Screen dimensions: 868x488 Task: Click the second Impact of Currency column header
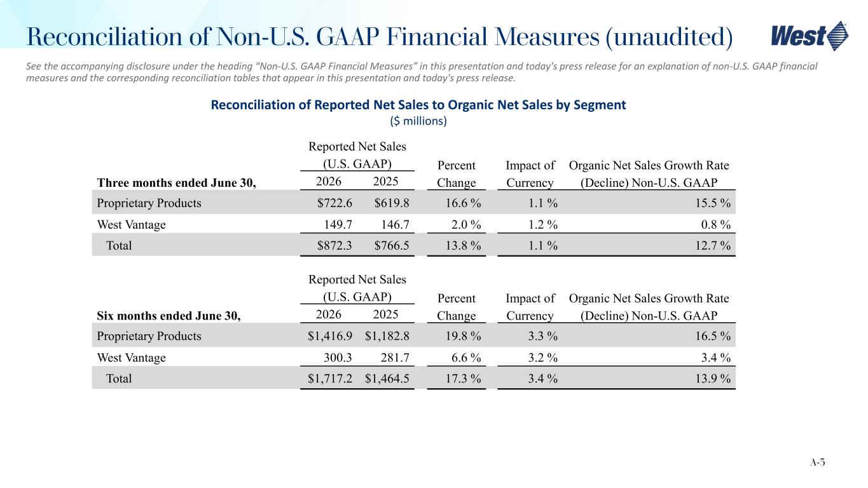click(530, 308)
